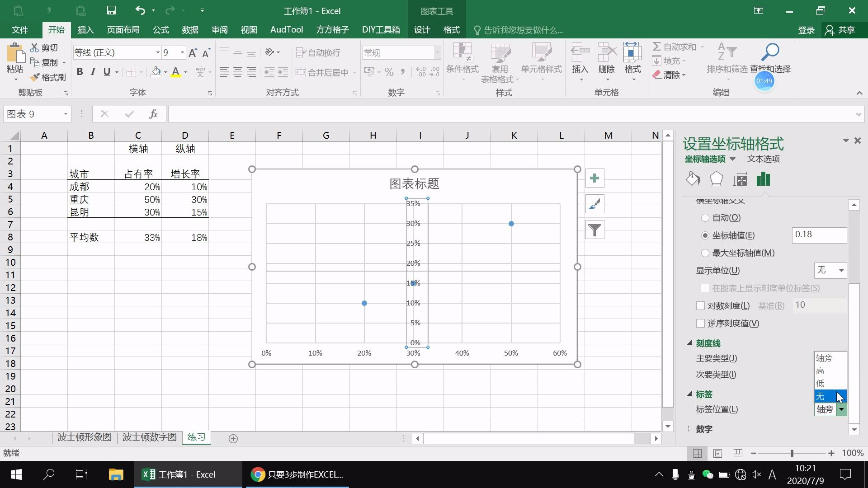868x488 pixels.
Task: Collapse the 刻度线 section
Action: pos(689,343)
